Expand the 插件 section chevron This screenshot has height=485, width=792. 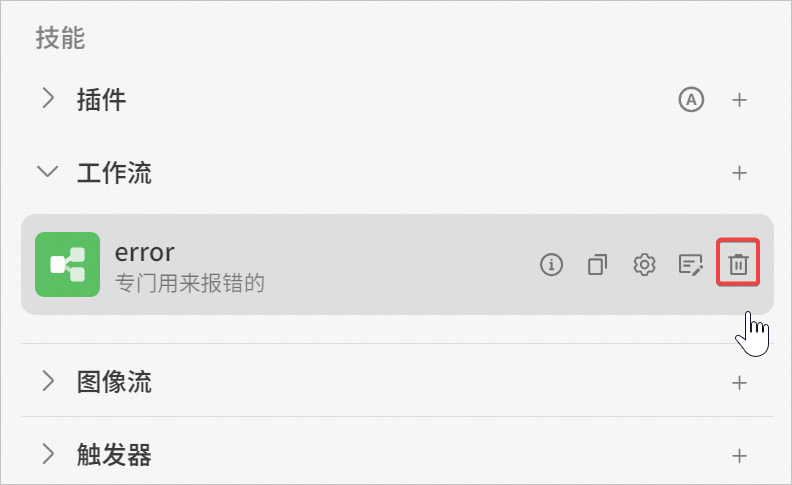click(x=48, y=98)
